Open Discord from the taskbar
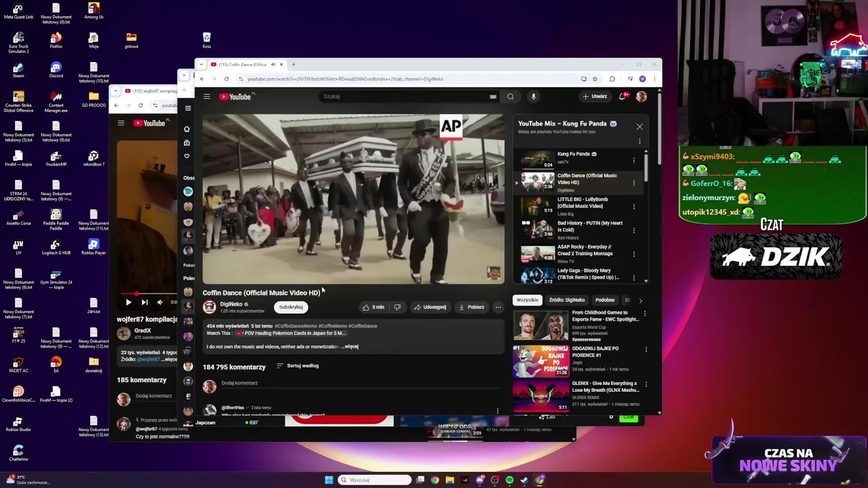Image resolution: width=868 pixels, height=488 pixels. point(479,480)
